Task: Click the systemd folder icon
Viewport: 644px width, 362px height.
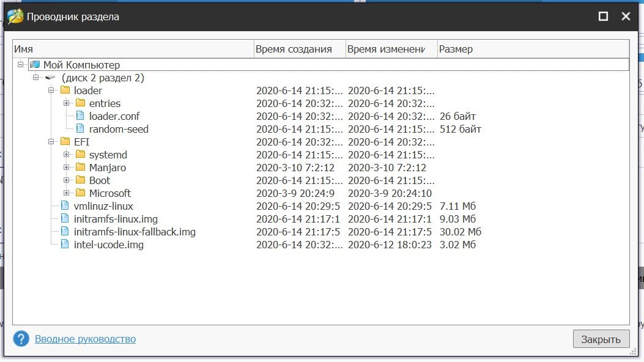Action: tap(81, 154)
